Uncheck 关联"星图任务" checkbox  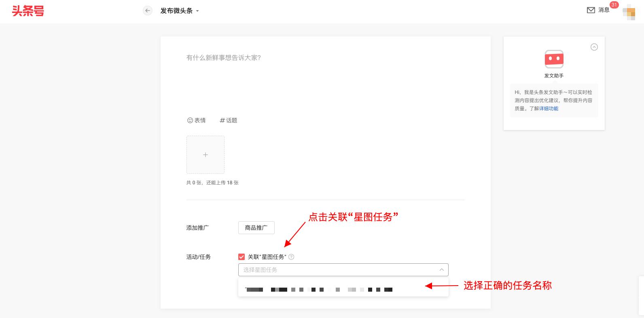[241, 257]
